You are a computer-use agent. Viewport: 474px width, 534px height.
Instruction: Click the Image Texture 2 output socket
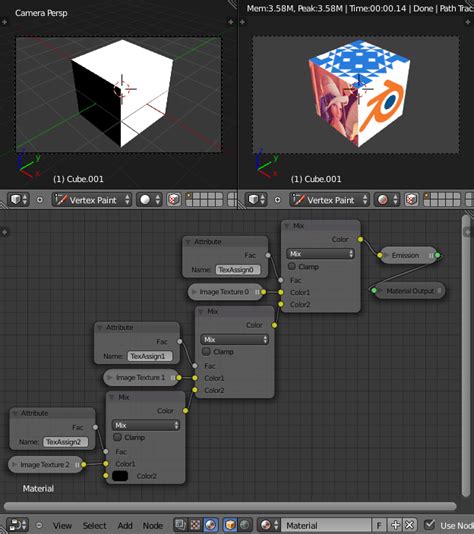(x=83, y=464)
